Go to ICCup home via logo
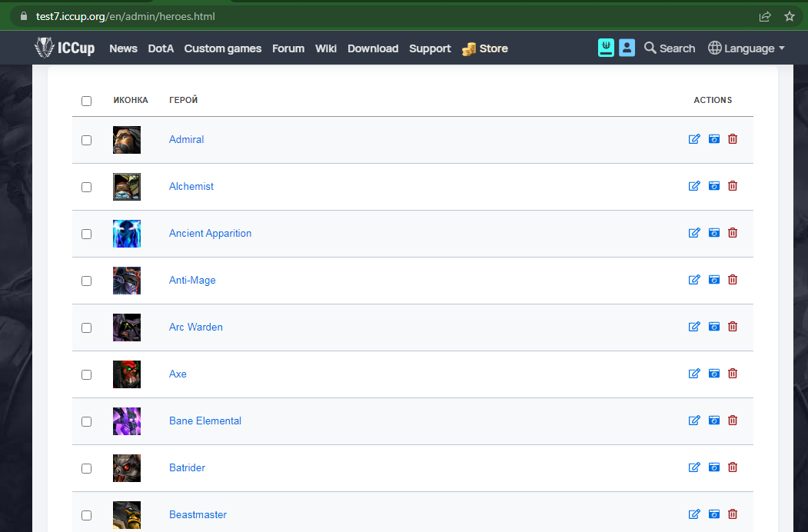Viewport: 808px width, 532px height. click(65, 48)
